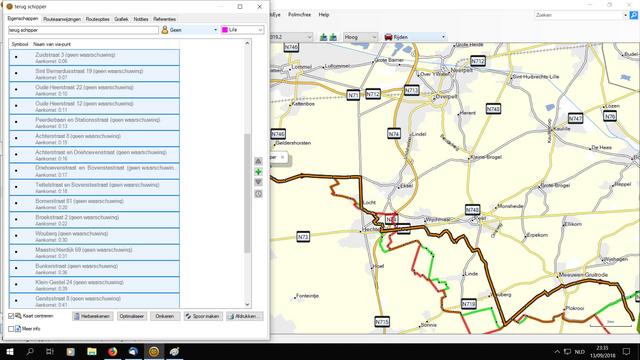The width and height of the screenshot is (640, 360).
Task: Click the green plus add via-point icon
Action: point(258,172)
